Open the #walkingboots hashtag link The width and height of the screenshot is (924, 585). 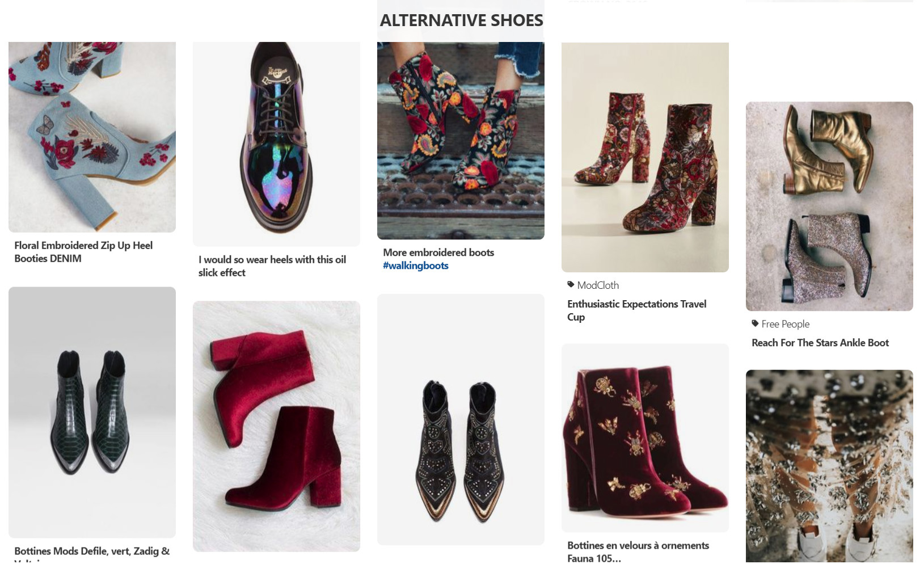415,266
